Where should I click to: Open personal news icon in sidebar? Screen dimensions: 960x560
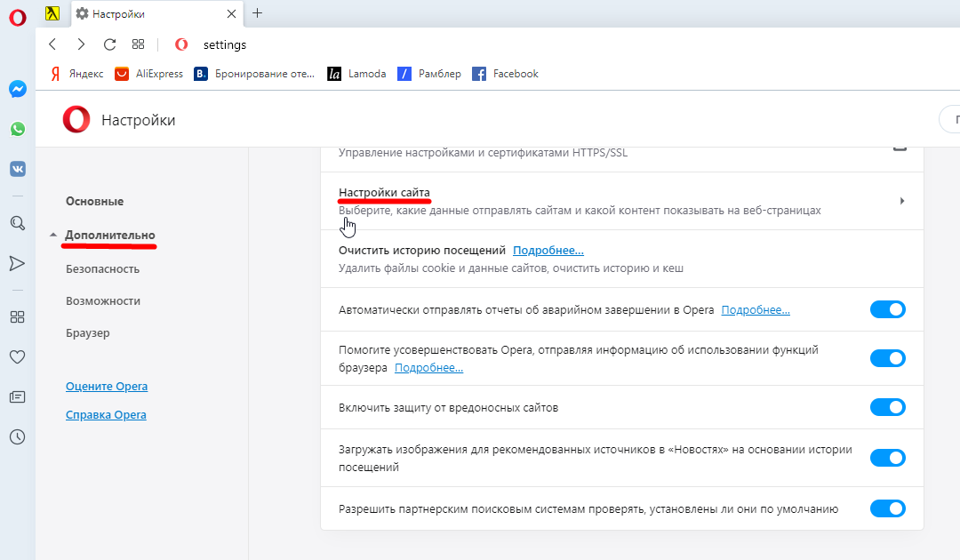point(18,397)
